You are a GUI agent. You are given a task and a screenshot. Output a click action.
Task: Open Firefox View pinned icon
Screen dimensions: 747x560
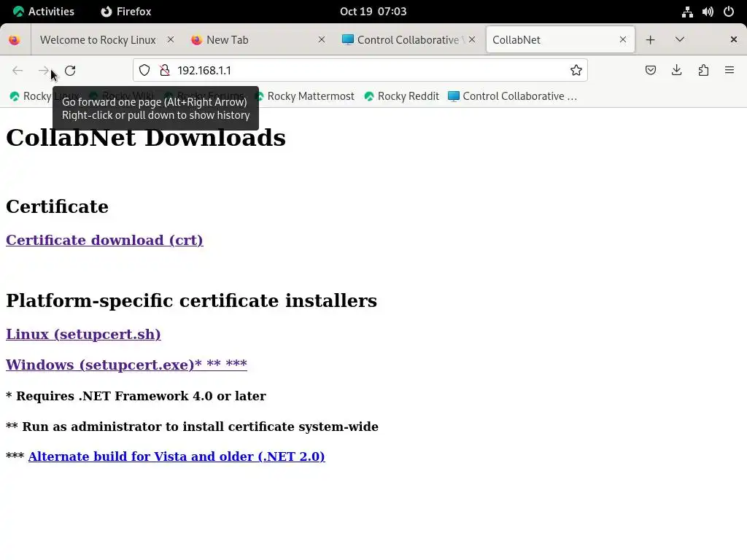point(15,40)
